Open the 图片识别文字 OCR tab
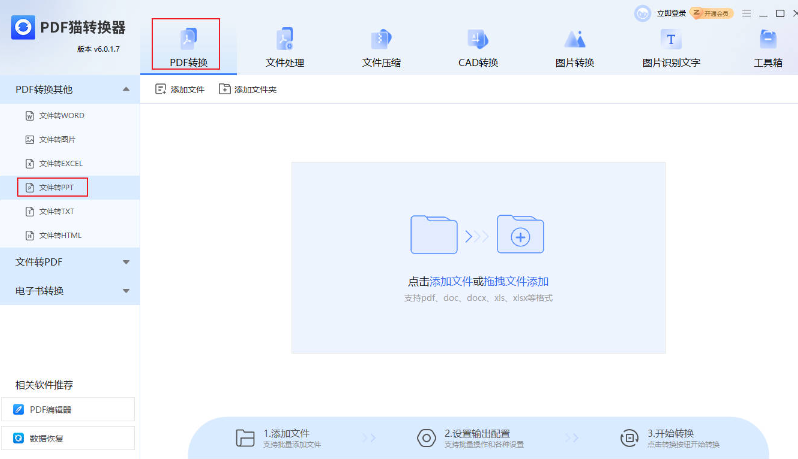Screen dimensions: 798x459 click(671, 47)
